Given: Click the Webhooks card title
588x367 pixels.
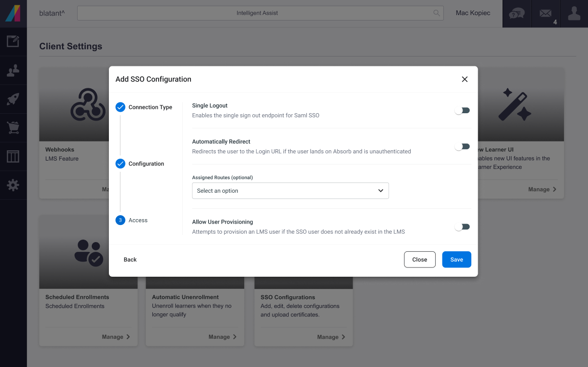Looking at the screenshot, I should pos(60,150).
